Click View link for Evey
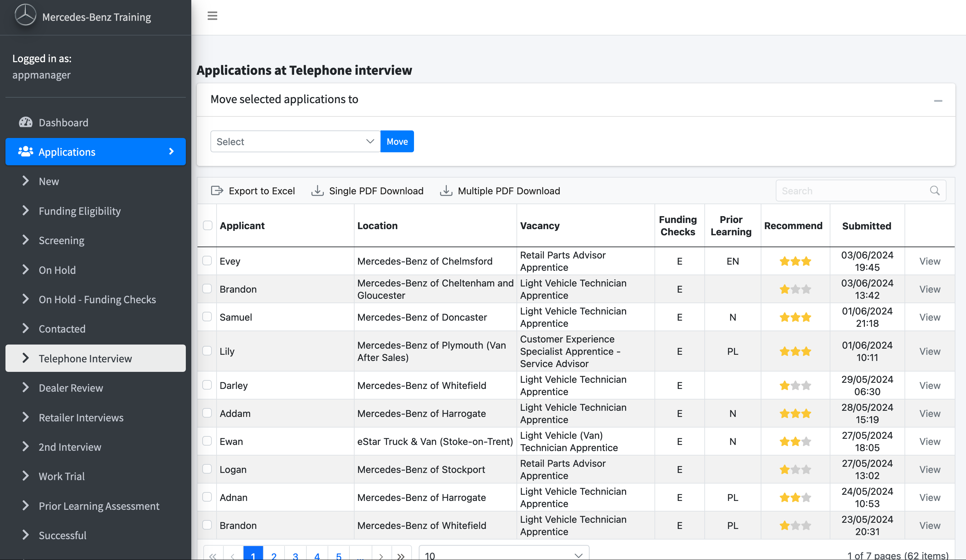The width and height of the screenshot is (966, 560). pyautogui.click(x=929, y=262)
